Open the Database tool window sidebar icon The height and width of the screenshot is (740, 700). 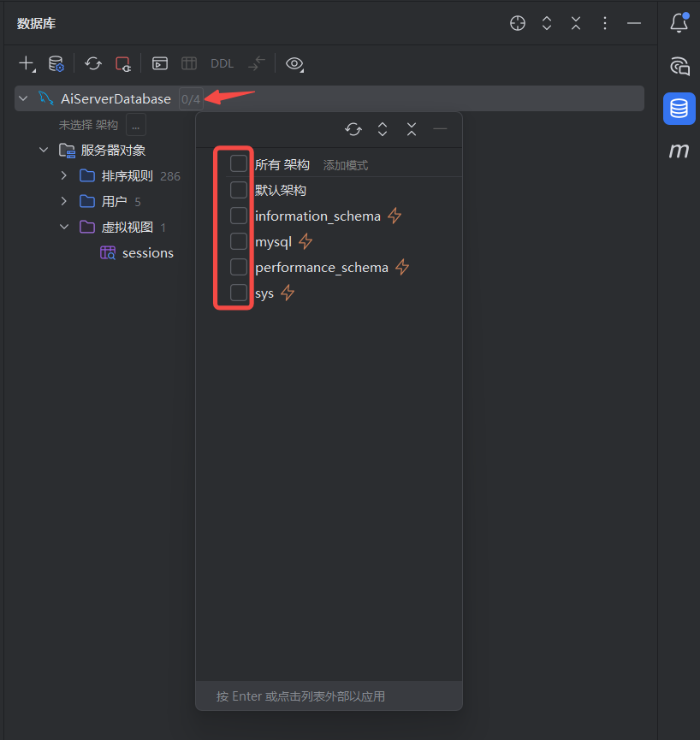tap(679, 109)
